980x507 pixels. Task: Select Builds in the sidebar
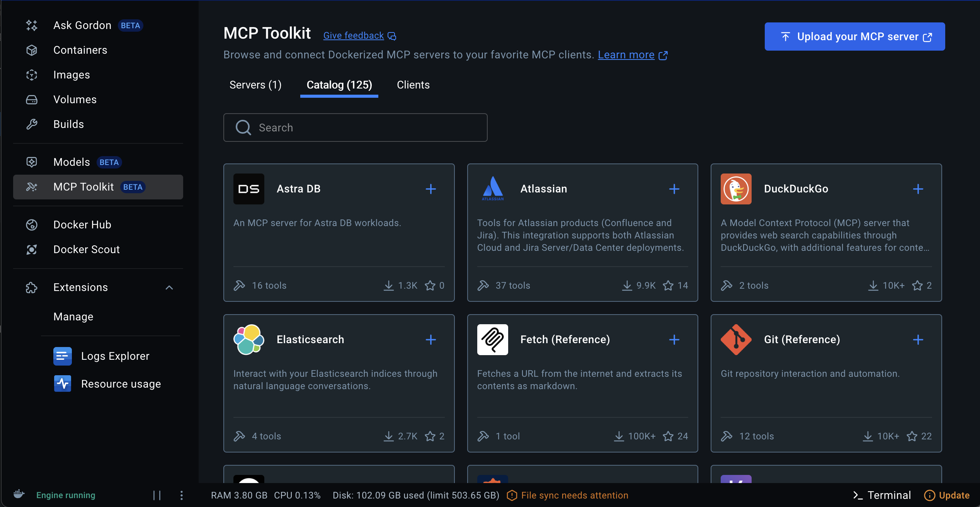(x=98, y=124)
